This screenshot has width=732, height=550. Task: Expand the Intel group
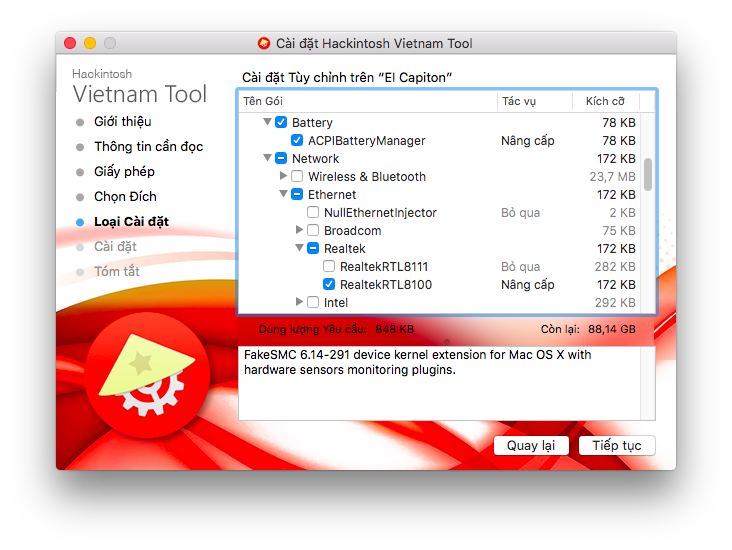click(300, 302)
